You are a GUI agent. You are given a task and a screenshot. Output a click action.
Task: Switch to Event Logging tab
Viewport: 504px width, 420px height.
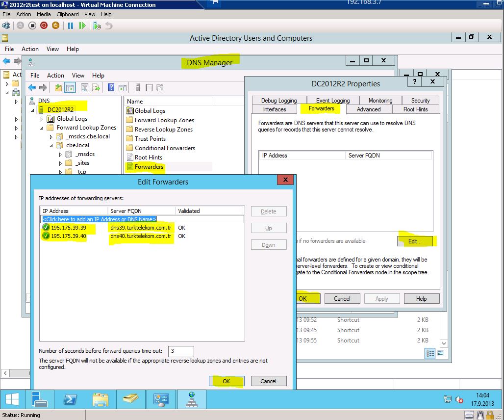point(333,101)
